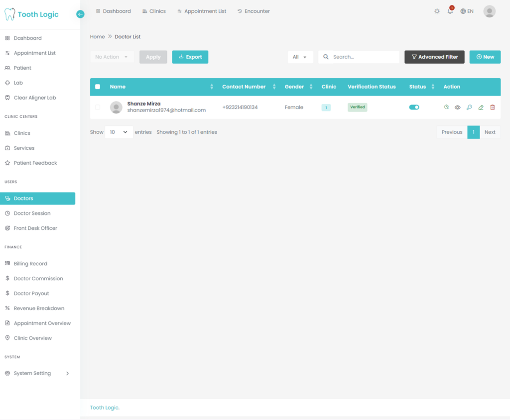Screen dimensions: 510x420
Task: Click the Export button
Action: (x=190, y=57)
